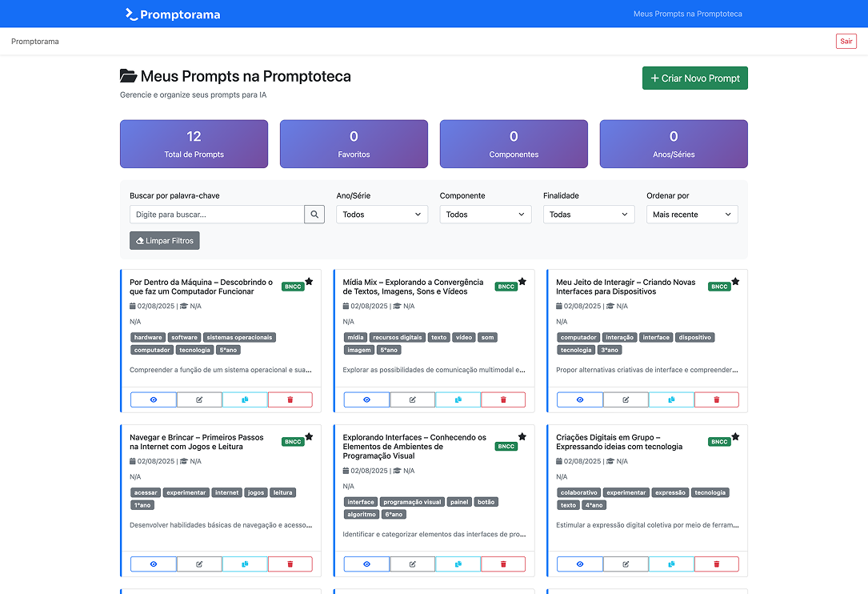The height and width of the screenshot is (594, 868).
Task: Edit the 'Explorando Interfaces' prompt
Action: point(413,564)
